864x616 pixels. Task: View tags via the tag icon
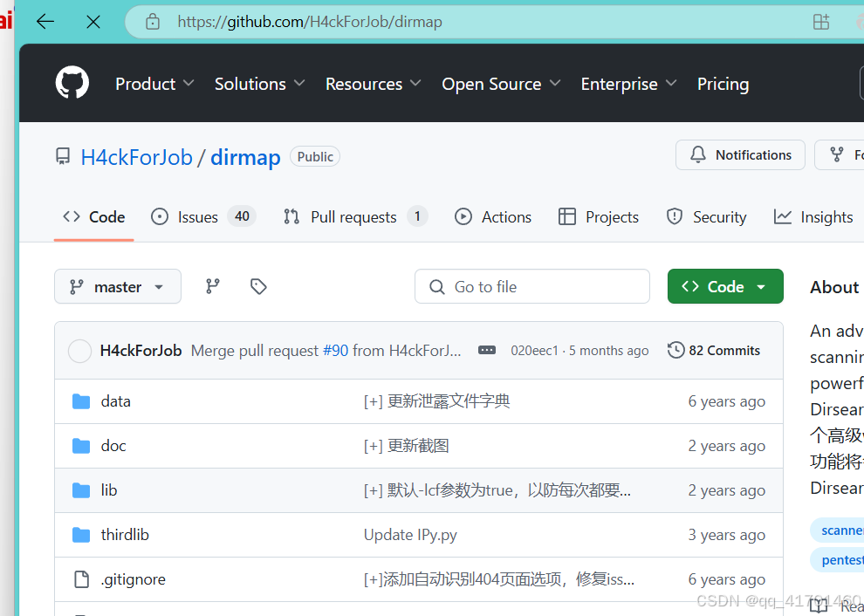pos(258,286)
